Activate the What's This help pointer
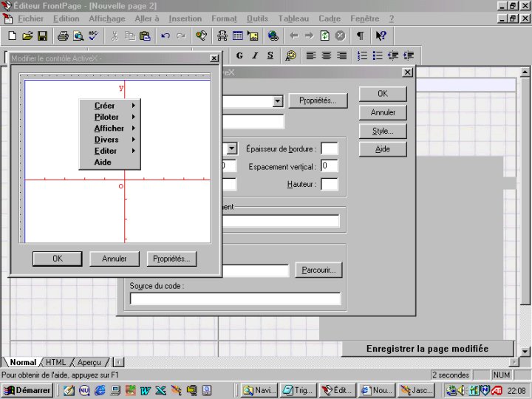 [381, 35]
